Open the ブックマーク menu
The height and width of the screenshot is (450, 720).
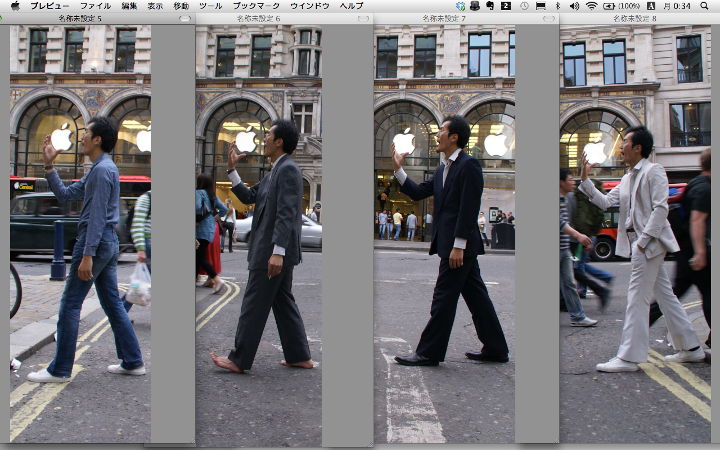tap(256, 6)
